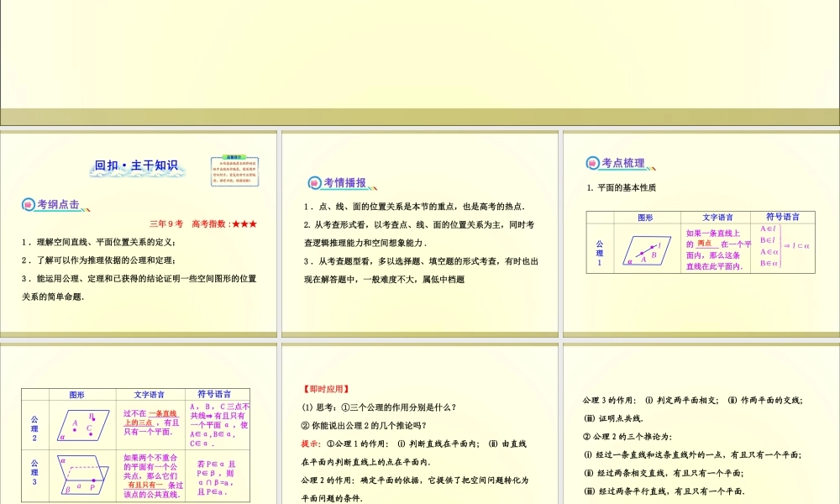Click the icon beside 考点梳理 heading

592,163
